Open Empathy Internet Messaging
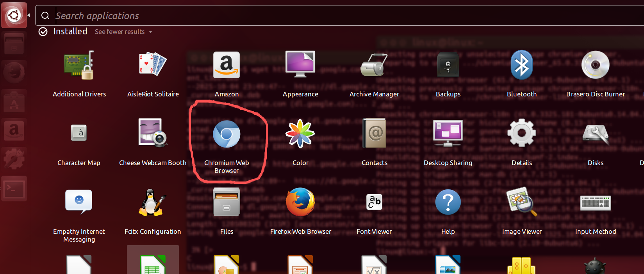The image size is (644, 274). click(79, 202)
